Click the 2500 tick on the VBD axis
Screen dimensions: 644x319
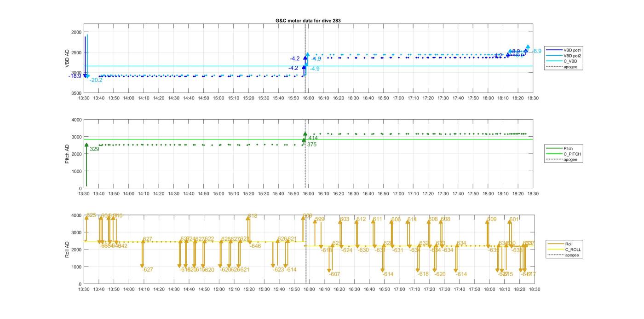(76, 52)
